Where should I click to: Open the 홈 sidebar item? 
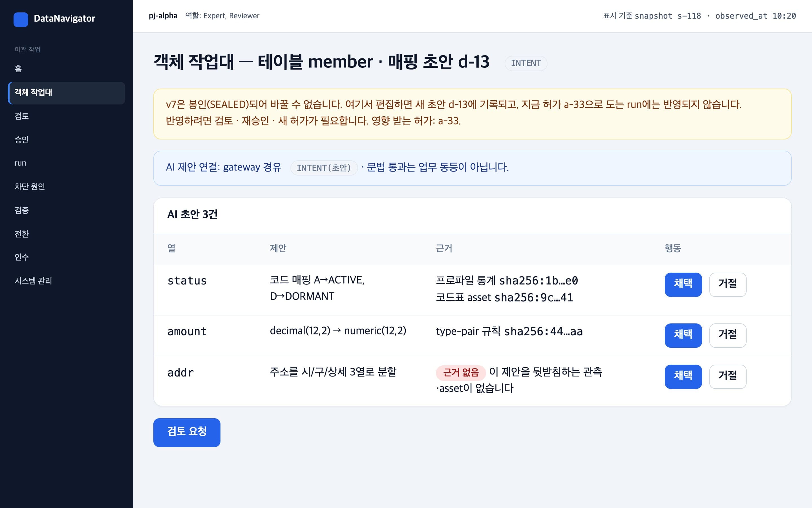click(67, 69)
